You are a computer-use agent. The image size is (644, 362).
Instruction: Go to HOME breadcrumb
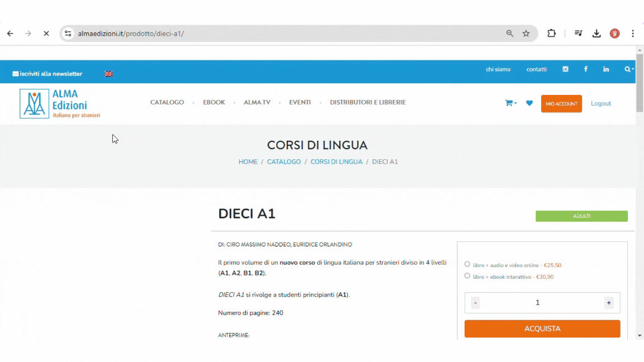[x=248, y=161]
